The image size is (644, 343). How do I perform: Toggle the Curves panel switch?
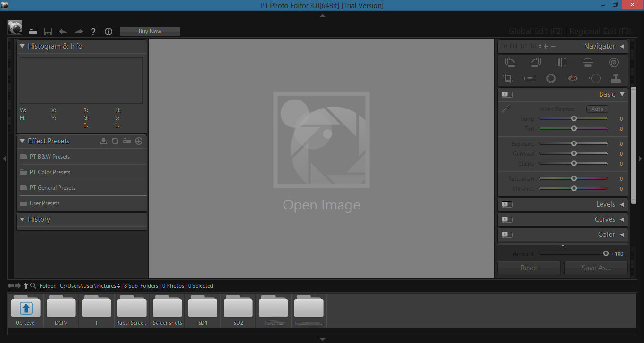pos(507,219)
